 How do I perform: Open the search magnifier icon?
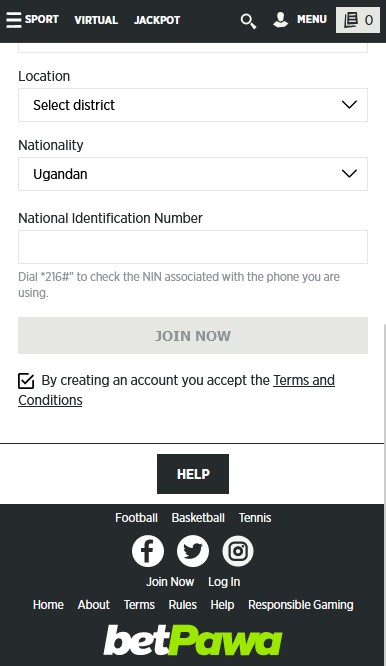pyautogui.click(x=248, y=21)
